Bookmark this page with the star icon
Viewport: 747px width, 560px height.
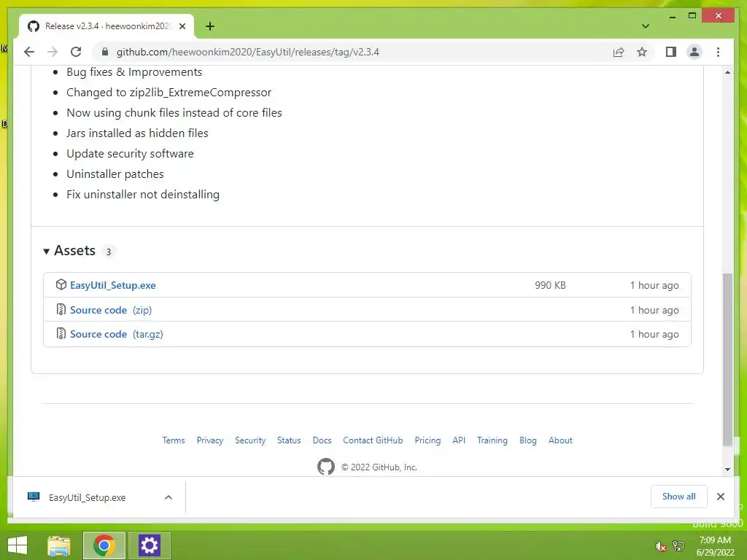(642, 52)
